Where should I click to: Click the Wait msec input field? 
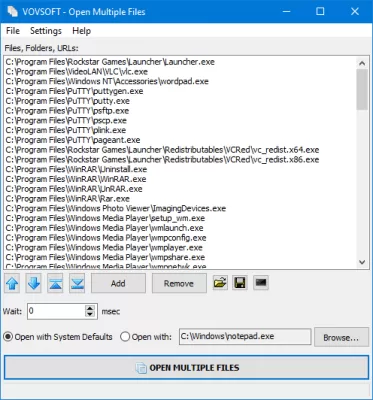click(57, 311)
